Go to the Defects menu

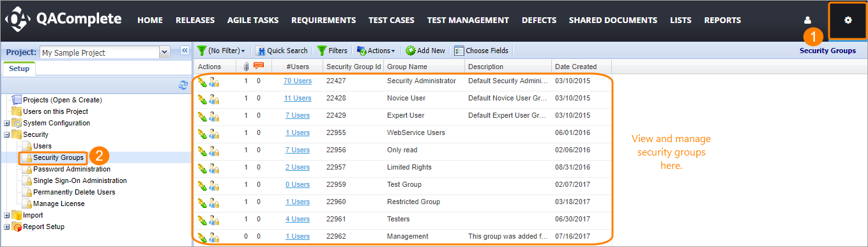pyautogui.click(x=539, y=20)
